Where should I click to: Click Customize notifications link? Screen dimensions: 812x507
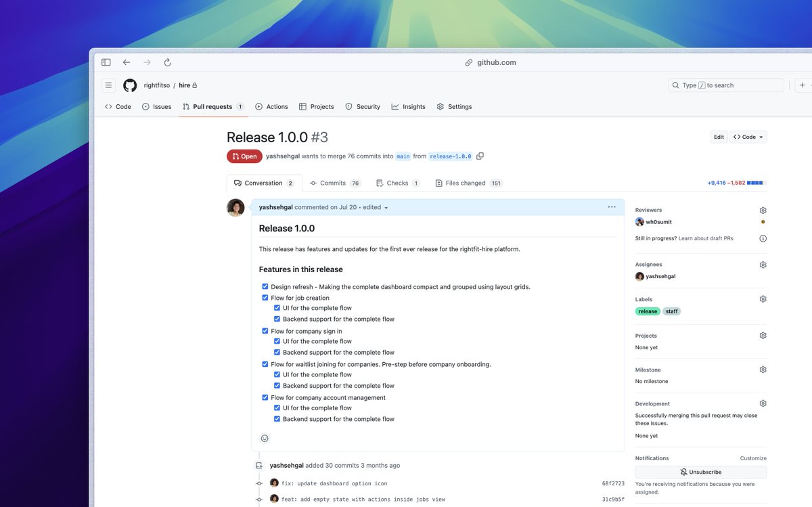pos(753,458)
